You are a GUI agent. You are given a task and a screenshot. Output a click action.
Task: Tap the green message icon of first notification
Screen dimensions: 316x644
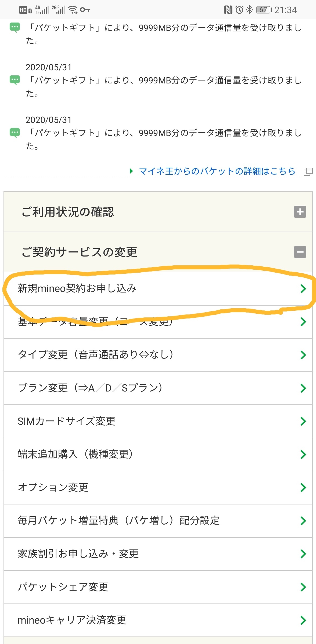click(x=15, y=28)
